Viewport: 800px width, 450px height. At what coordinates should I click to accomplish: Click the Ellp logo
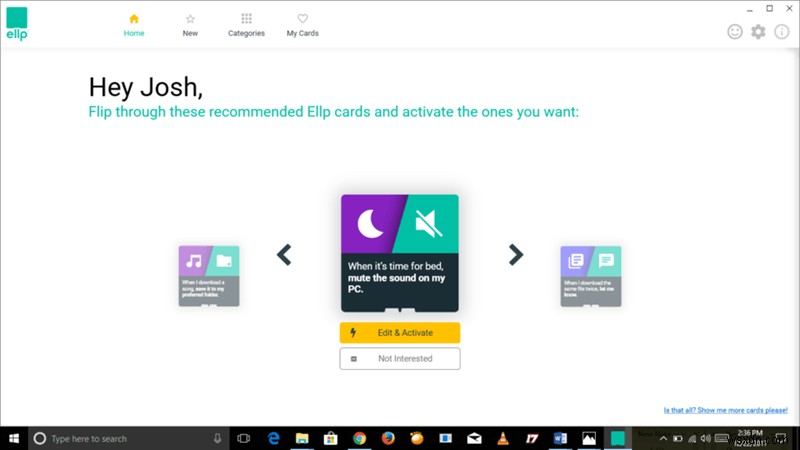pyautogui.click(x=17, y=23)
